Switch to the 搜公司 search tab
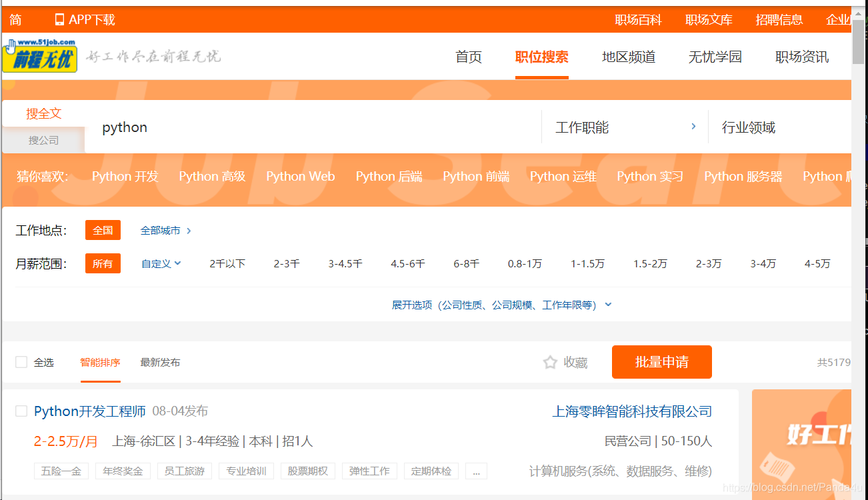Screen dimensions: 868x500 point(43,140)
